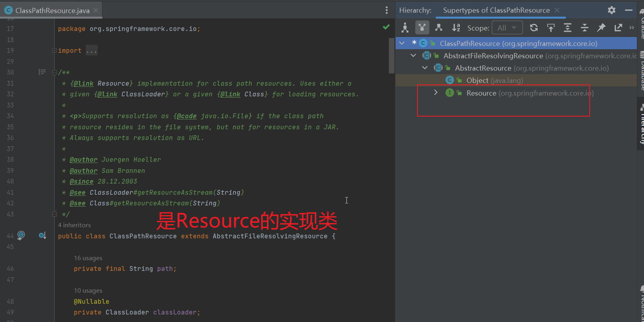Click the editor vertical scrollbar thumb

[392, 56]
